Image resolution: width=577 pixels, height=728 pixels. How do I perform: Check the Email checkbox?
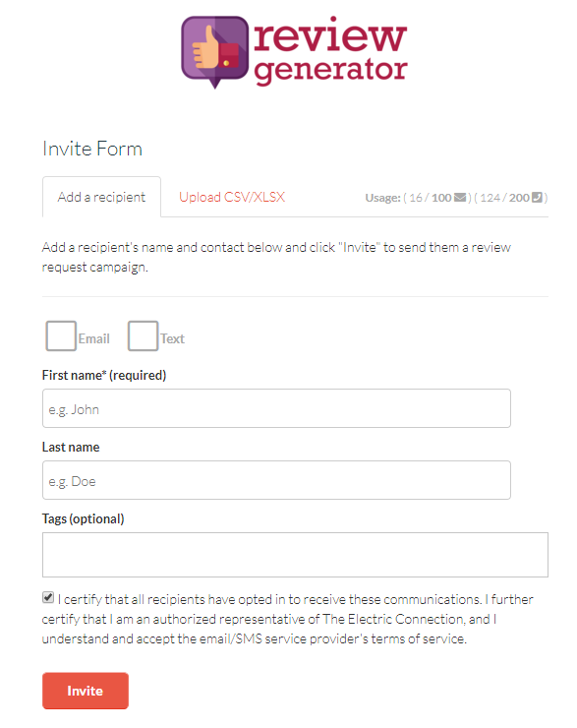(61, 335)
